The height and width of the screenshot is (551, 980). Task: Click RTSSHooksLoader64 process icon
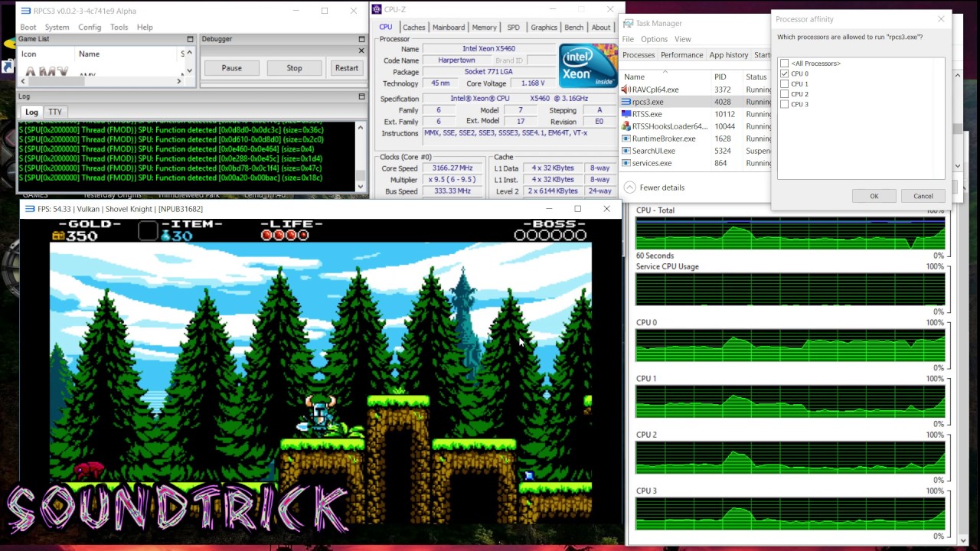(626, 126)
